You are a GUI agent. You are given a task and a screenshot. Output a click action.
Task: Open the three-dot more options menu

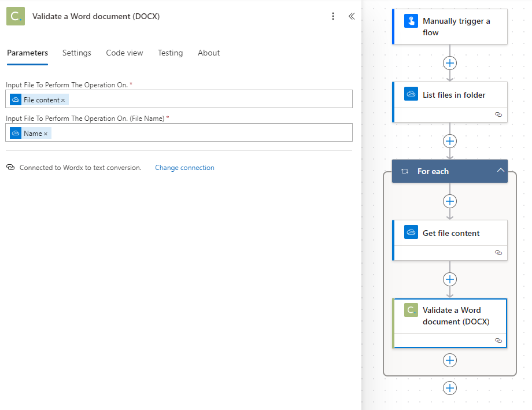(333, 16)
